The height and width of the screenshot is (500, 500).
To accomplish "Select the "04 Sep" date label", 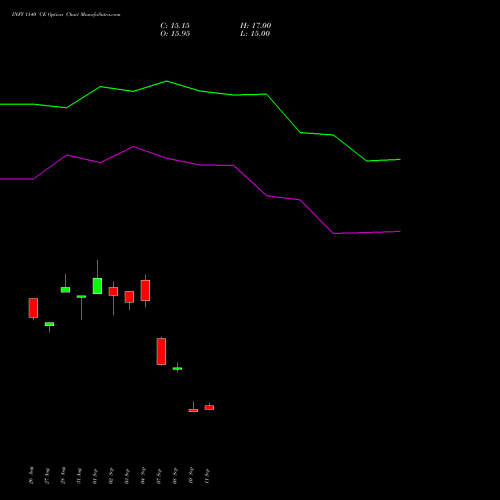I will [144, 475].
